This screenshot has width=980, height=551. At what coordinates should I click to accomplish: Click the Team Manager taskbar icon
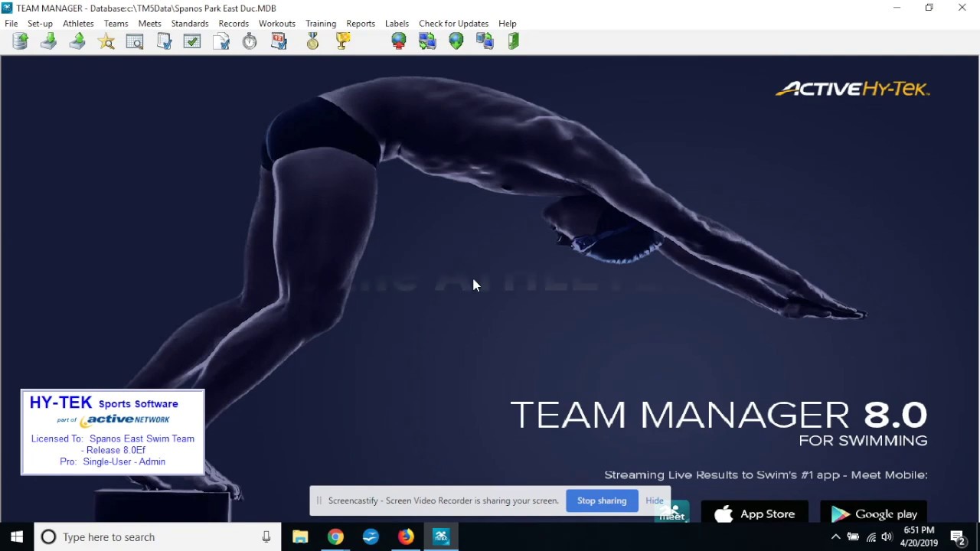point(441,537)
